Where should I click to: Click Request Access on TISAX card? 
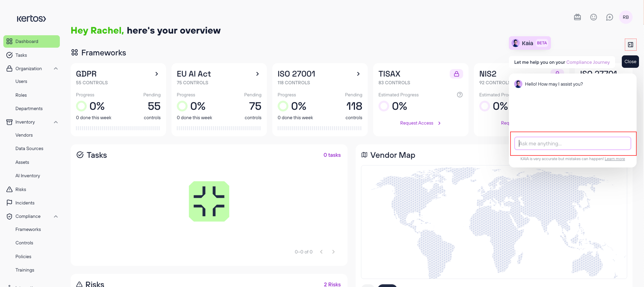[x=420, y=123]
